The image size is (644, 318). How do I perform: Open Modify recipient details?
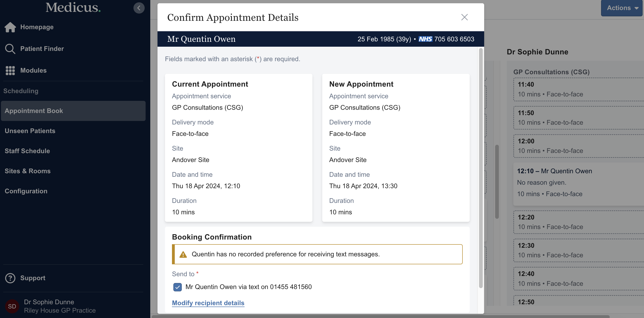pyautogui.click(x=208, y=303)
